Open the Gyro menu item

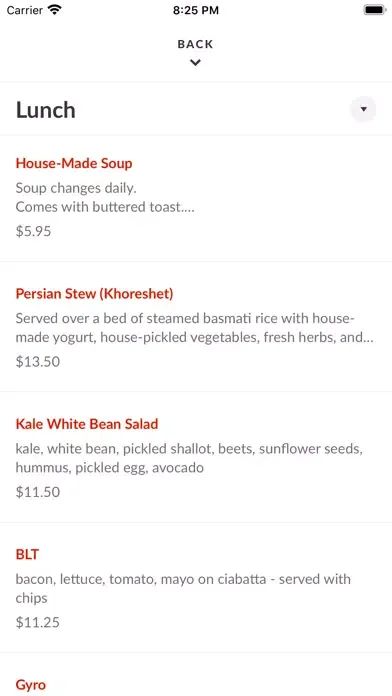click(x=31, y=684)
